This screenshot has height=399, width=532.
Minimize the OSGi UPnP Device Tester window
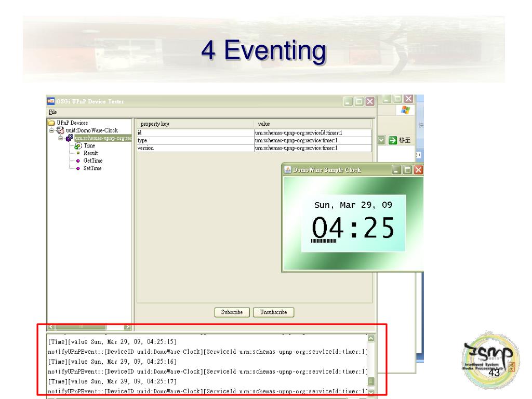coord(348,101)
